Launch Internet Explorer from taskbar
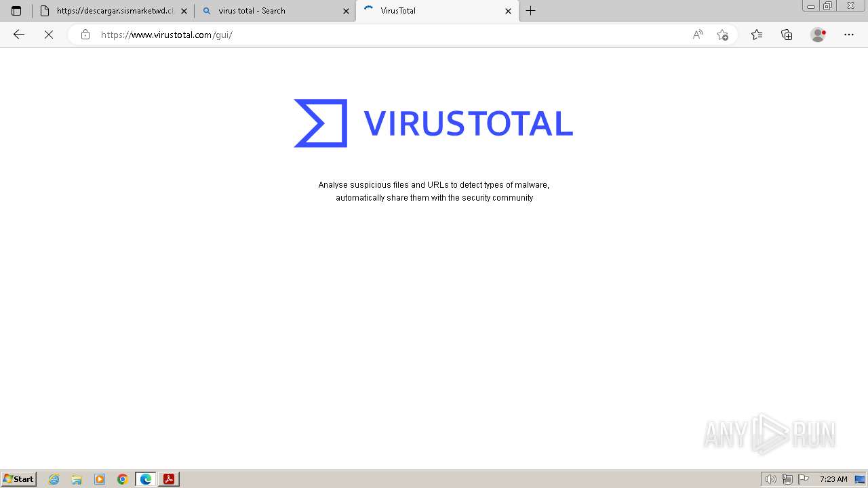This screenshot has width=868, height=488. point(54,479)
